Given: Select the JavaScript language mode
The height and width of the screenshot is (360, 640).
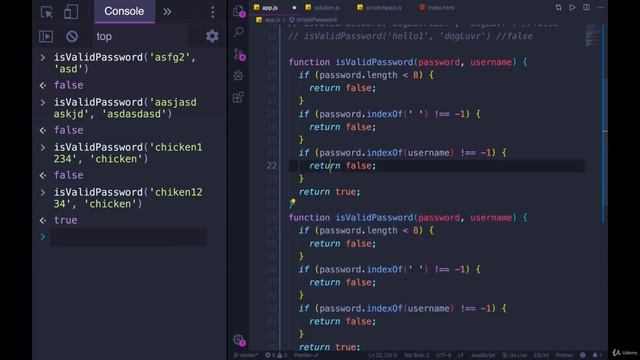Looking at the screenshot, I should 483,355.
